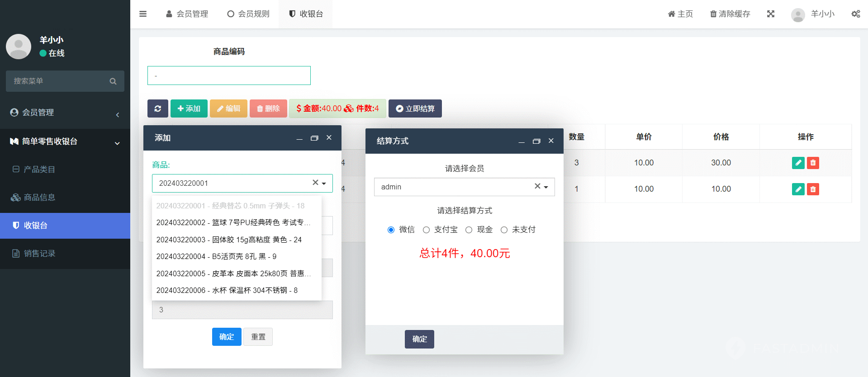This screenshot has width=868, height=377.
Task: Open the 羊小小 user menu in header
Action: tap(813, 14)
